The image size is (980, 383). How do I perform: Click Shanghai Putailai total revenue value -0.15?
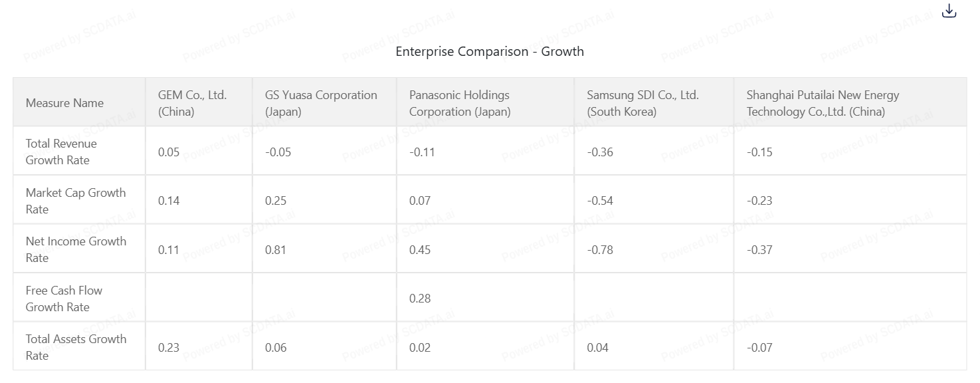pos(759,152)
